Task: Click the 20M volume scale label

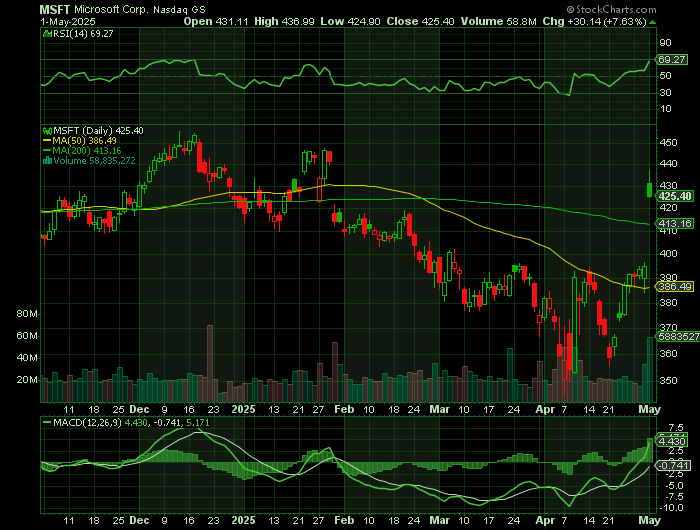Action: (x=27, y=380)
